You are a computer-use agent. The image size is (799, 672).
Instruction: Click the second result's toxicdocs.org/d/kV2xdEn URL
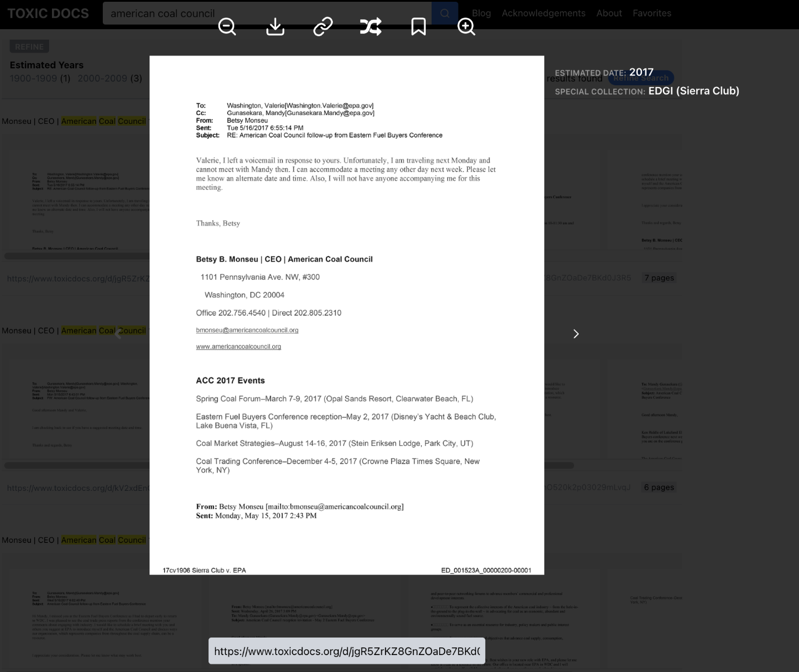click(78, 487)
